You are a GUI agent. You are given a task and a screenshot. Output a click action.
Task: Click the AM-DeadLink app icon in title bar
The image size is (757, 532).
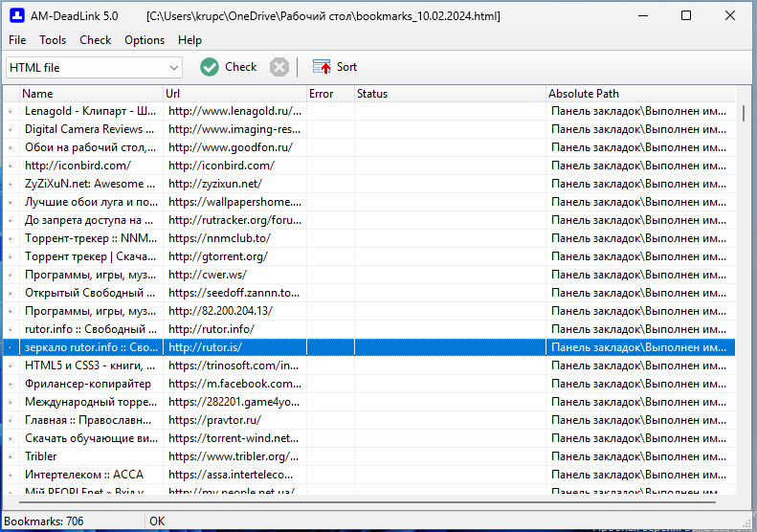(17, 16)
